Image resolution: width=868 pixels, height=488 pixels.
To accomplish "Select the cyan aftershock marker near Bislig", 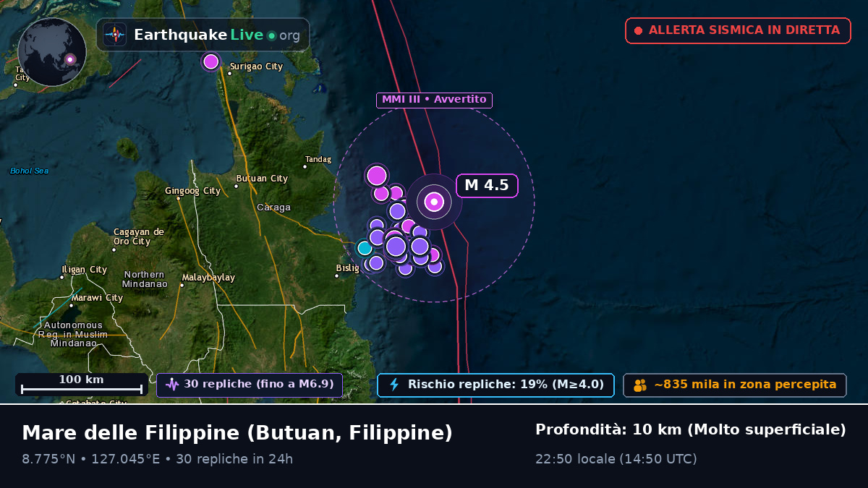I will click(365, 248).
